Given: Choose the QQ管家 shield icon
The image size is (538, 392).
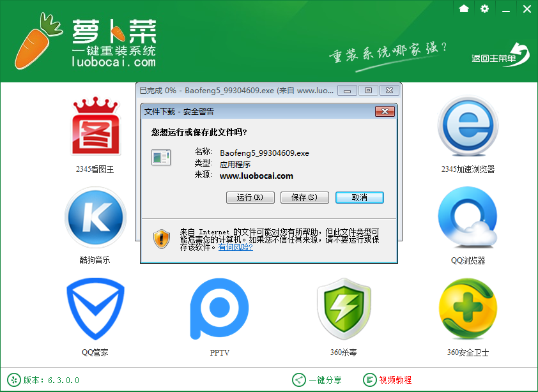Looking at the screenshot, I should click(x=95, y=308).
